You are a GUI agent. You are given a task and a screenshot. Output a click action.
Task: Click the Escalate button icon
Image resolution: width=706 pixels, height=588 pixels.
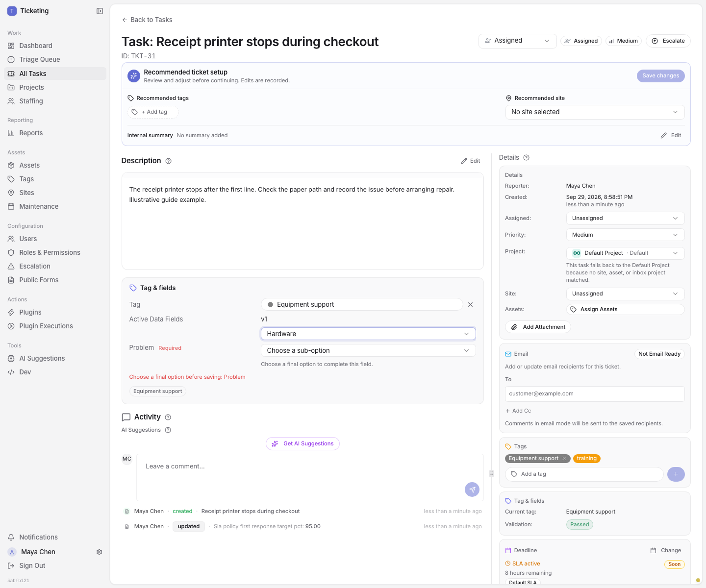(655, 41)
